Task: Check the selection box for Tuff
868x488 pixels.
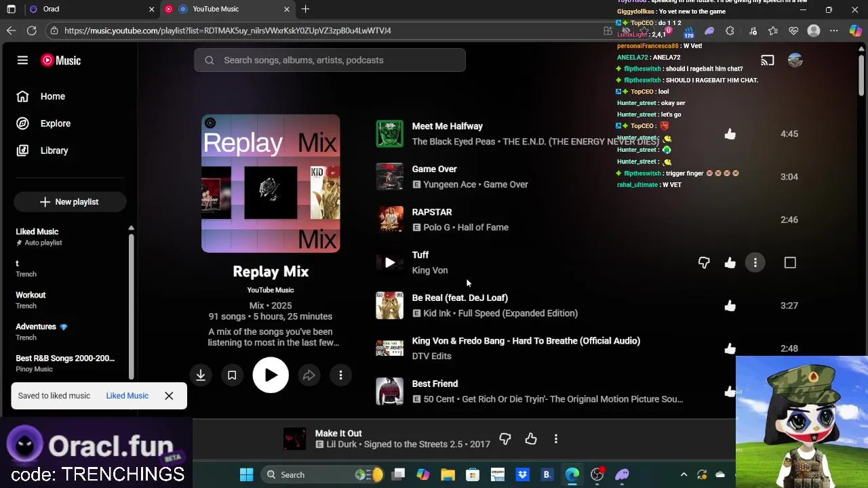Action: (x=790, y=262)
